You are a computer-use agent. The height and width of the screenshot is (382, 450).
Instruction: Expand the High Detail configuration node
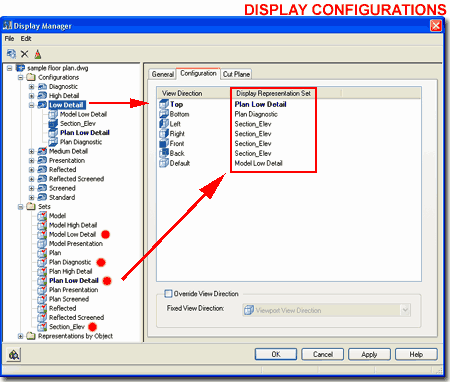[31, 96]
